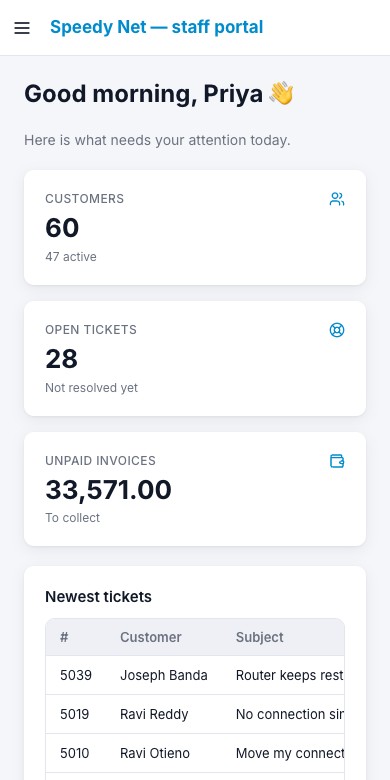Click the unpaid invoices wallet icon

tap(337, 461)
